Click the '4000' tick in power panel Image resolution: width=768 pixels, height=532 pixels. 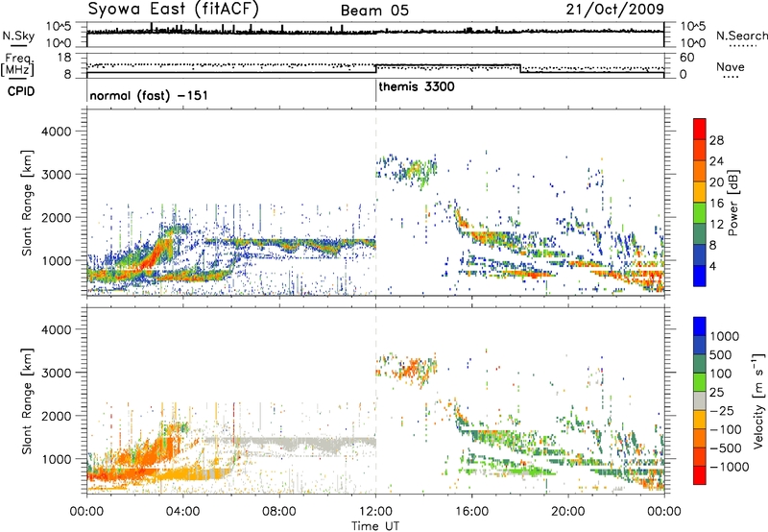point(56,132)
